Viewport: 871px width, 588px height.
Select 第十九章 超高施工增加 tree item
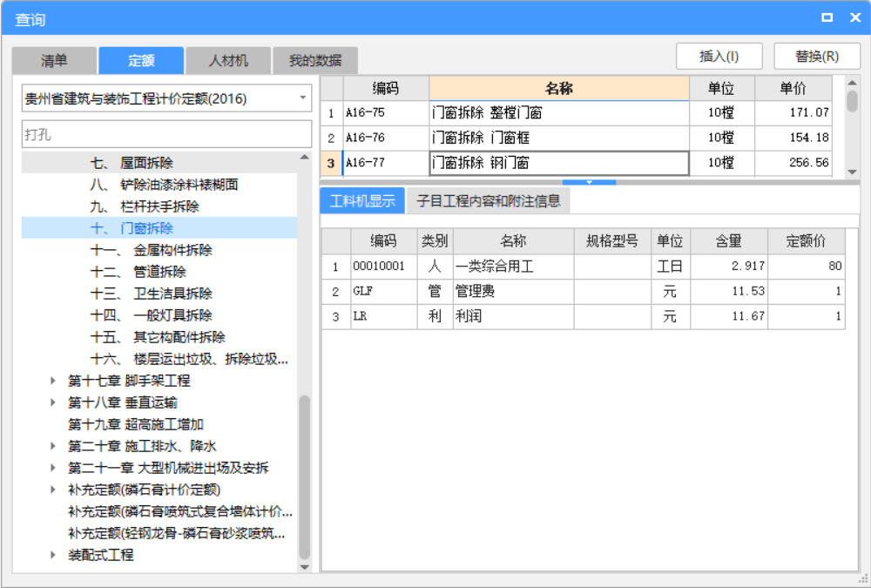point(136,424)
